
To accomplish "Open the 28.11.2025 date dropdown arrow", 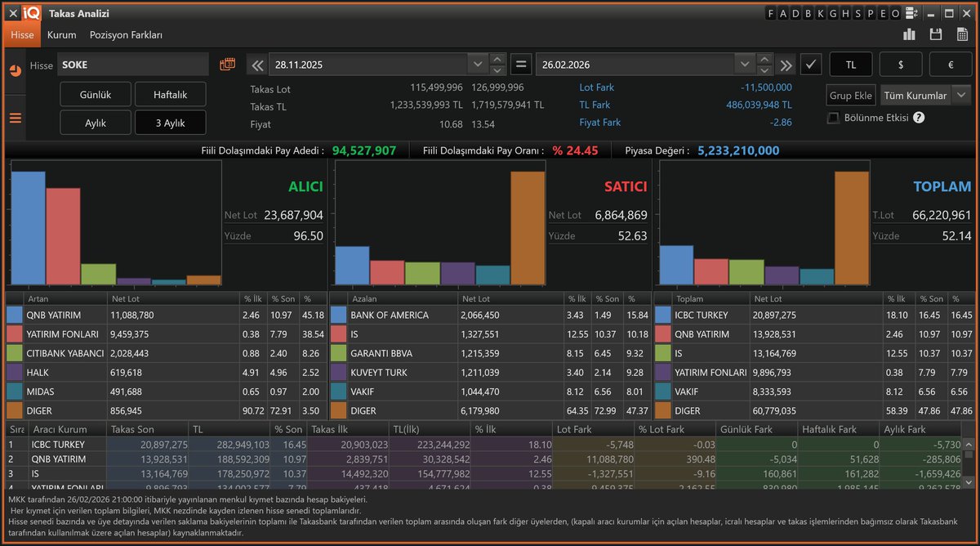I will tap(478, 65).
